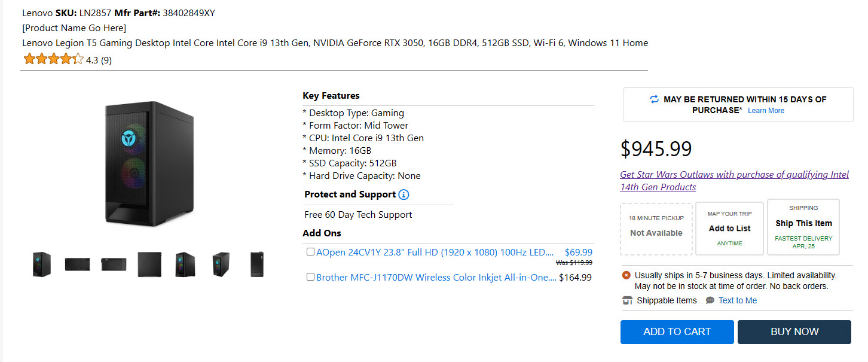The image size is (868, 362).
Task: Open the AOpen 24CV1Y monitor product link
Action: 435,253
